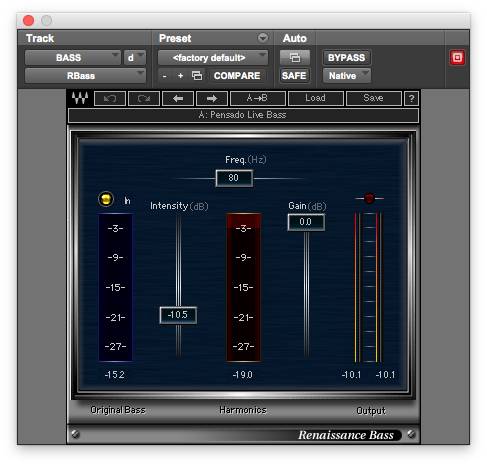Toggle automation SAFE mode

(x=294, y=76)
